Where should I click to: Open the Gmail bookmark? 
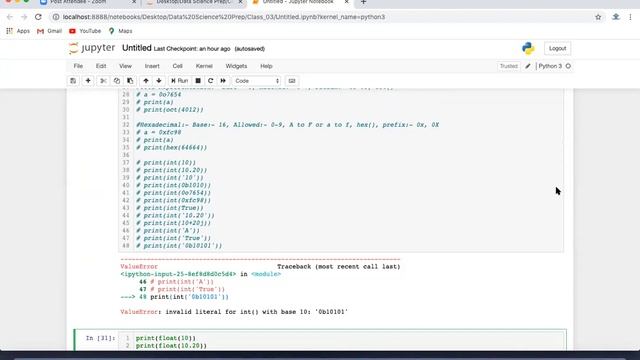[x=49, y=31]
